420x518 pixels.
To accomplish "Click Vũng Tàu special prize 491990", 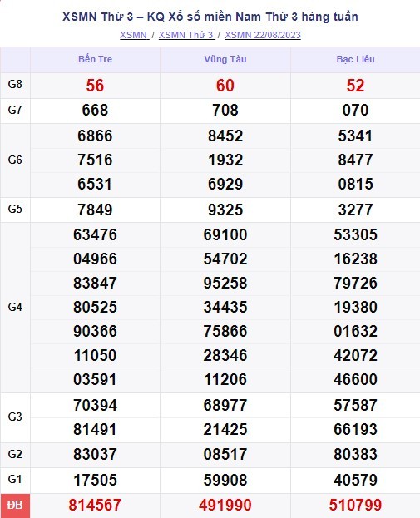I will [x=225, y=506].
